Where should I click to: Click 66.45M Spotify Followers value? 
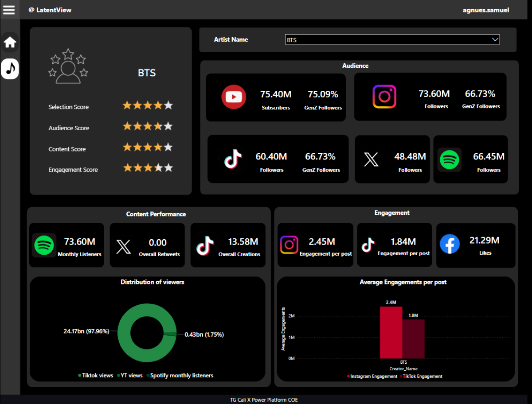489,156
